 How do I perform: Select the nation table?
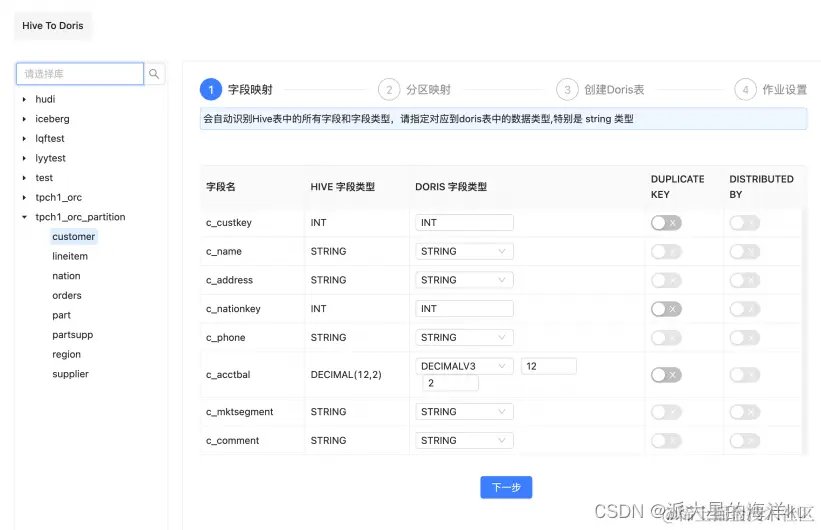pyautogui.click(x=66, y=276)
